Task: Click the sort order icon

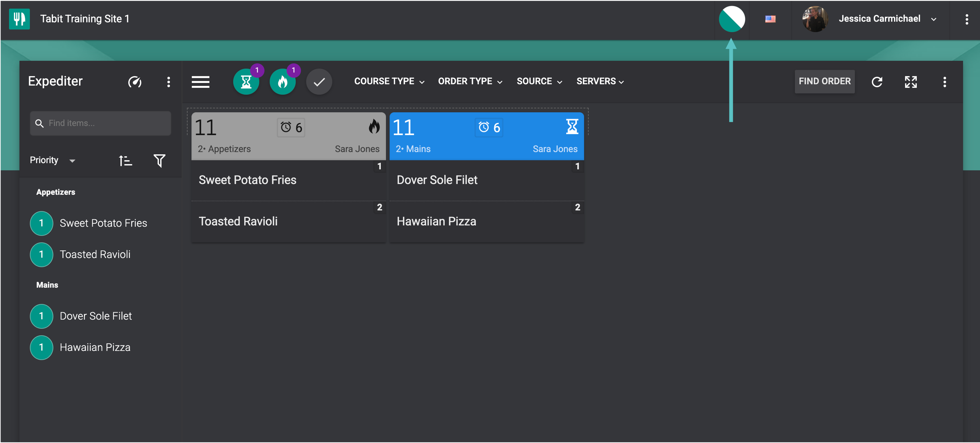Action: tap(125, 161)
